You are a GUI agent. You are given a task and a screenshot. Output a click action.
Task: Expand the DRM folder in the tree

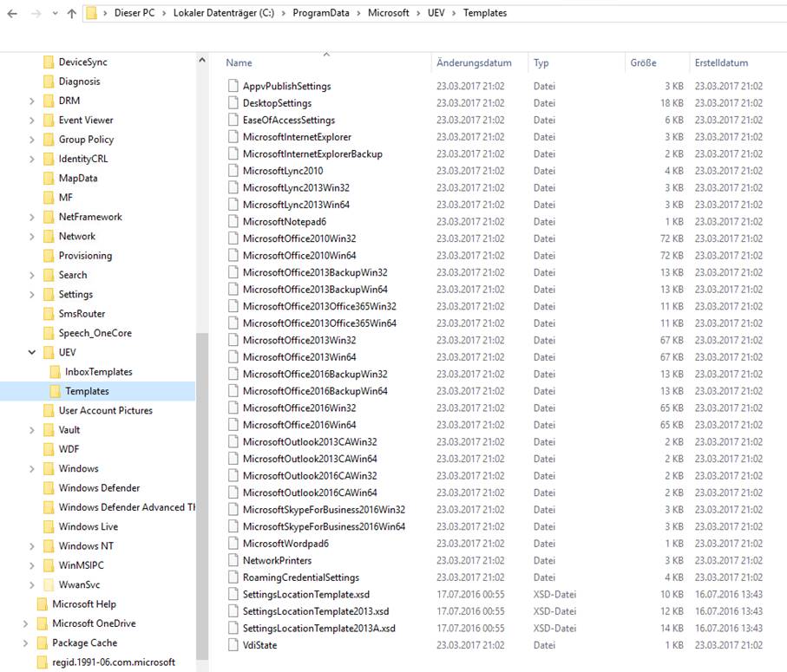(31, 101)
